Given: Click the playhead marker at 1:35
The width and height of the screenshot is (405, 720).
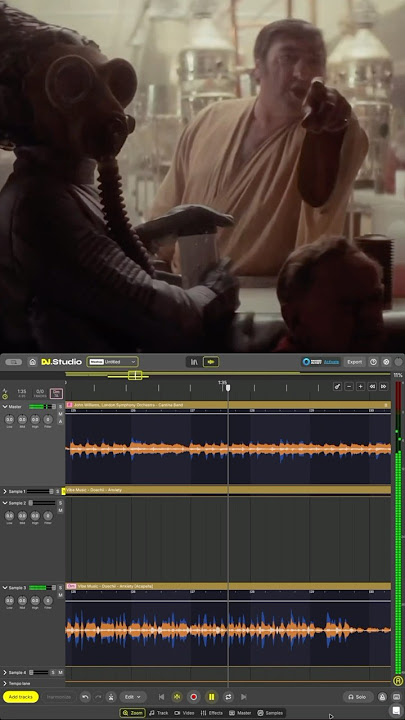Looking at the screenshot, I should [228, 388].
